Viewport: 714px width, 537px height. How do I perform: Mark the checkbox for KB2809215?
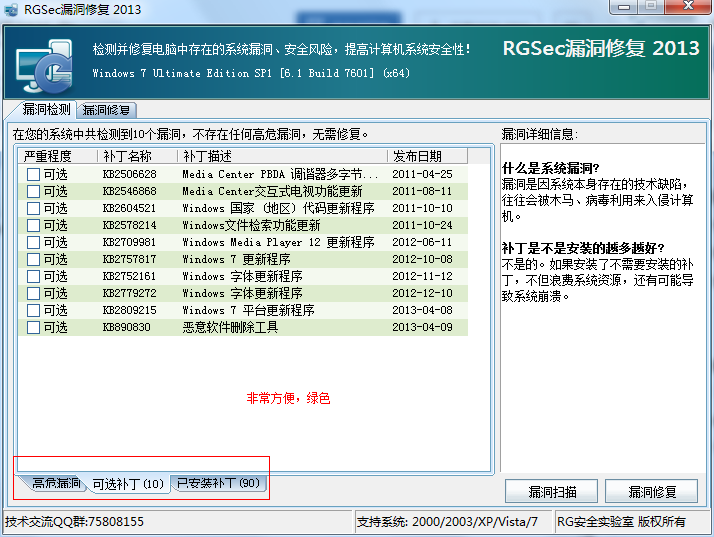point(33,310)
